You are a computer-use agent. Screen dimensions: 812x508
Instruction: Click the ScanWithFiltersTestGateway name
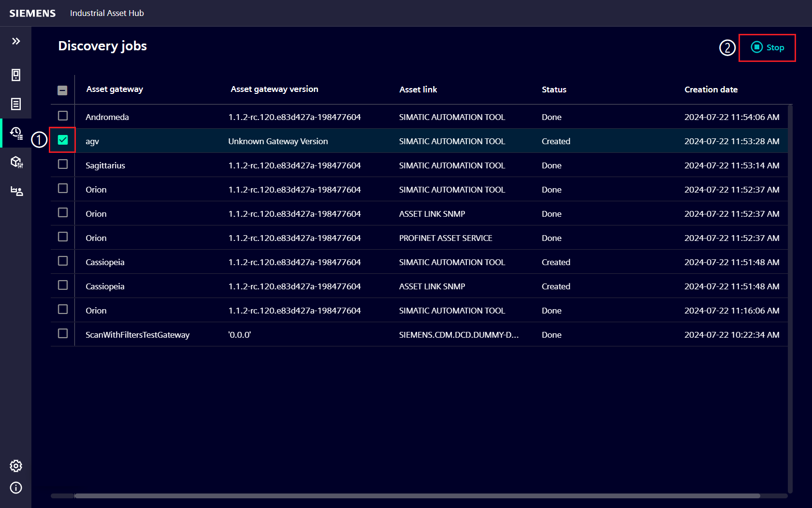pyautogui.click(x=137, y=335)
